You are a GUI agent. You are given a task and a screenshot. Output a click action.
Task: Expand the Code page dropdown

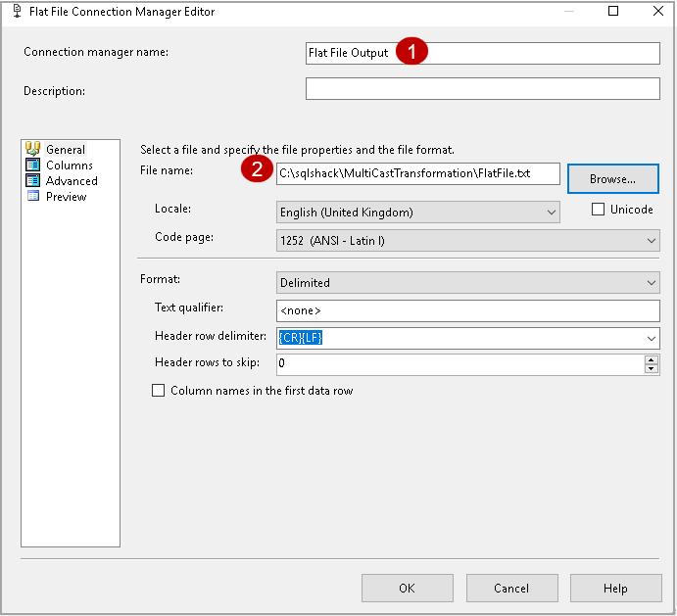click(652, 241)
